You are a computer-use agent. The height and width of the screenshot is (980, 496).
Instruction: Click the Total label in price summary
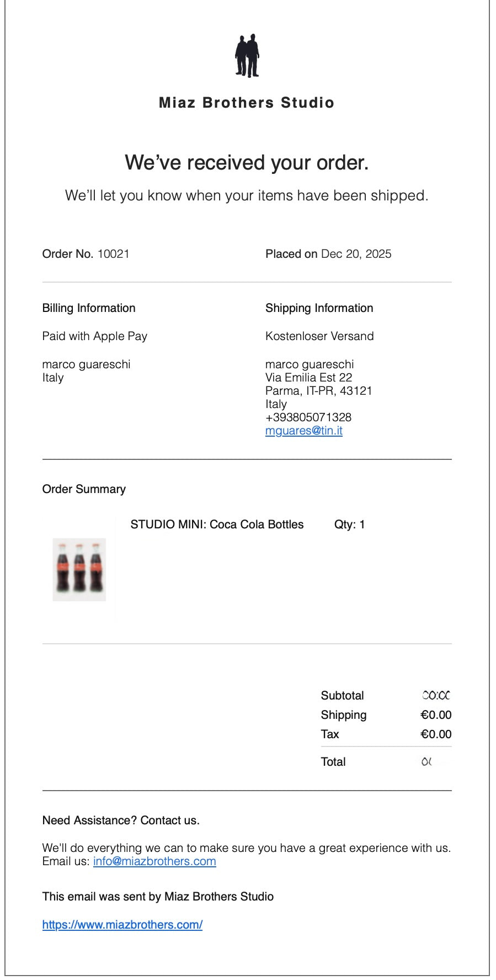333,762
